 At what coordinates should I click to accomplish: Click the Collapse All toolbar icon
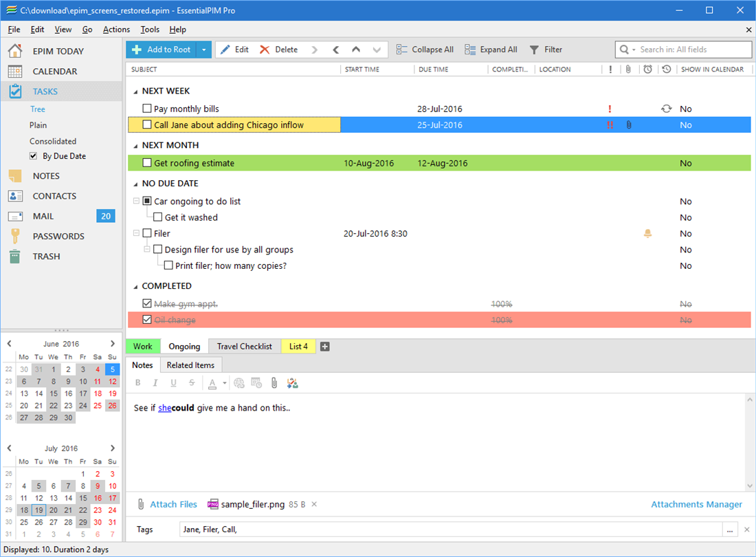[401, 50]
